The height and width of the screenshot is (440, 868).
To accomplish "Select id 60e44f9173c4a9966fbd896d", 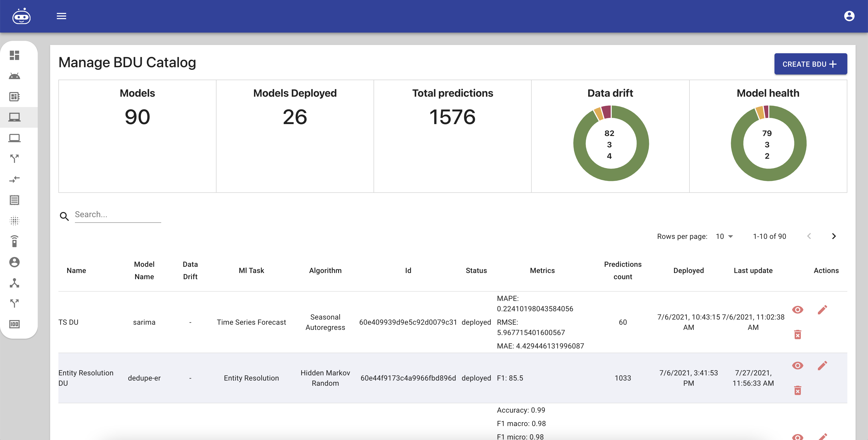I will [x=408, y=378].
